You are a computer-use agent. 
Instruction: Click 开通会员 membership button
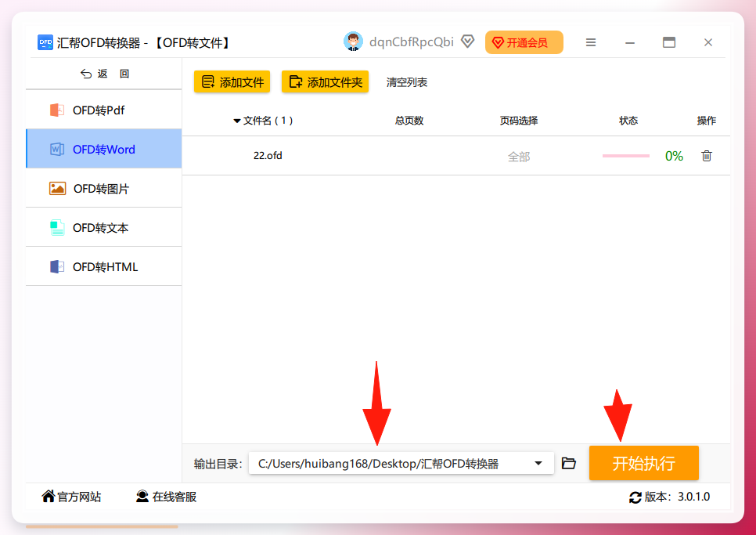tap(524, 42)
